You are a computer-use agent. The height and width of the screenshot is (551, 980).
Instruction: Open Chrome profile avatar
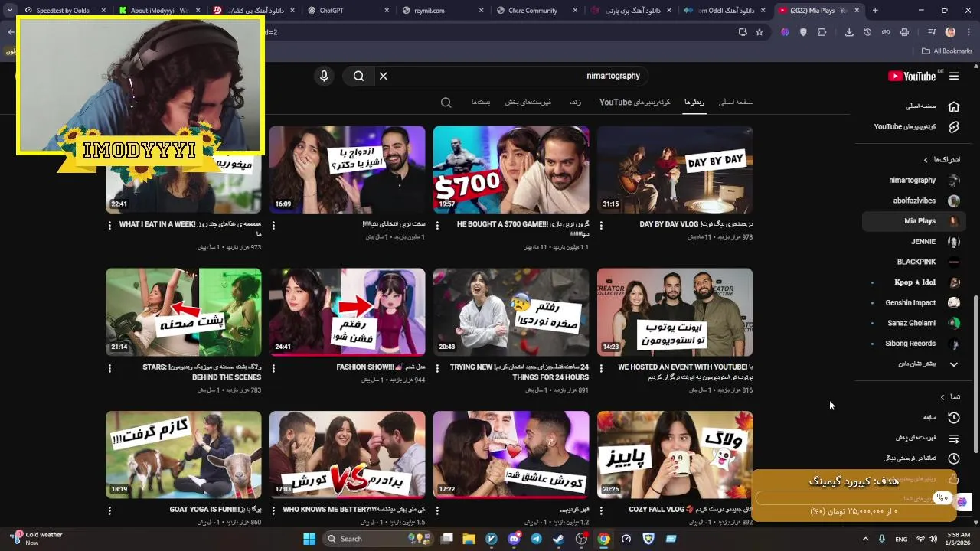[950, 32]
